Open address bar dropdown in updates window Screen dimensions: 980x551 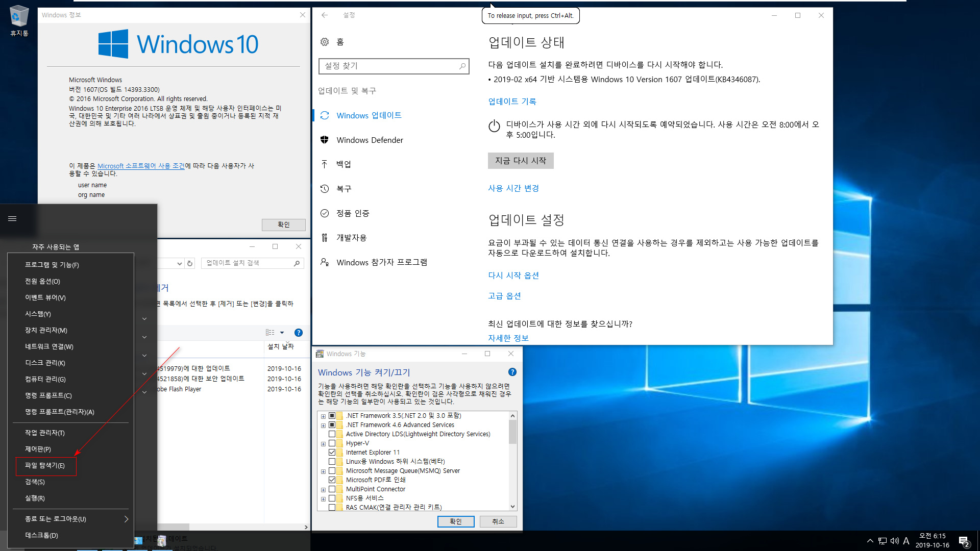pyautogui.click(x=179, y=263)
